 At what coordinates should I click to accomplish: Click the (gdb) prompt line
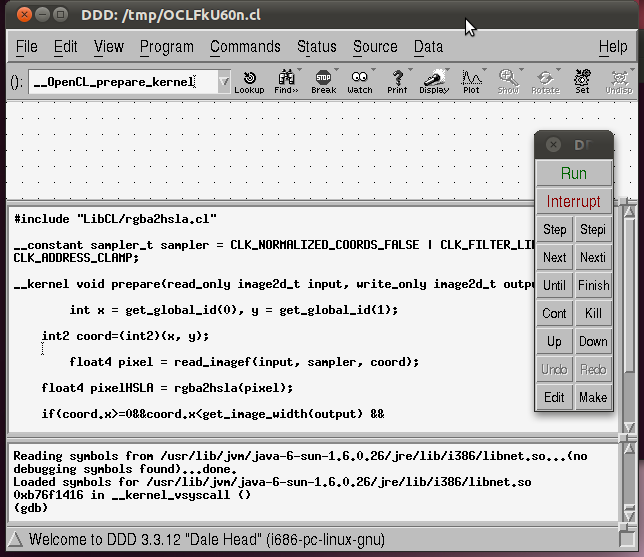click(x=31, y=508)
